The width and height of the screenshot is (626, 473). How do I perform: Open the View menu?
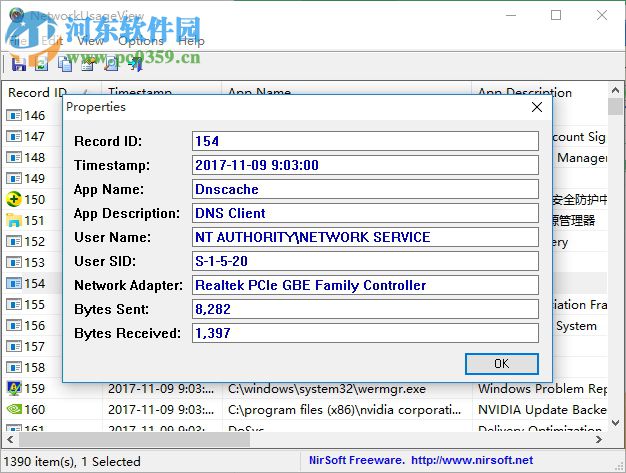pyautogui.click(x=91, y=41)
